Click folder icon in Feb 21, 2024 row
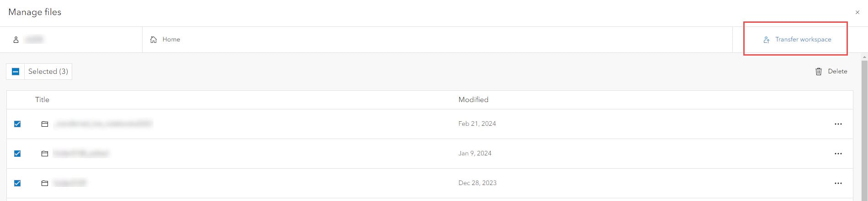The width and height of the screenshot is (868, 201). (x=45, y=124)
